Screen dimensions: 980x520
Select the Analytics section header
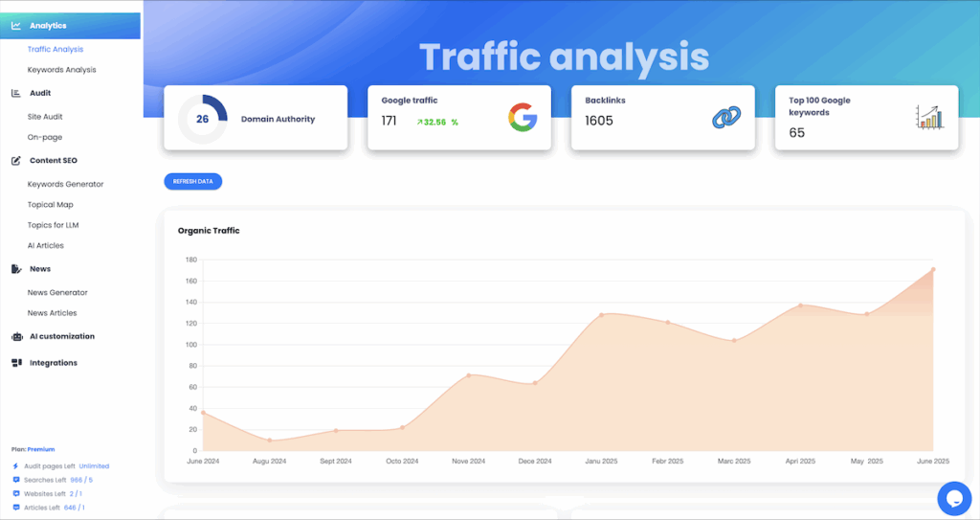70,26
